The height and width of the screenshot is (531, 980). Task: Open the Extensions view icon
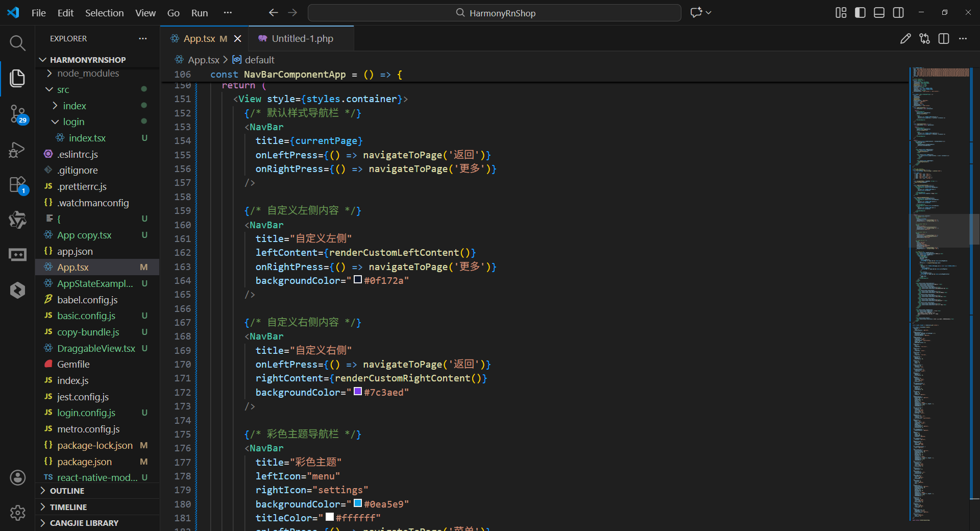tap(17, 185)
